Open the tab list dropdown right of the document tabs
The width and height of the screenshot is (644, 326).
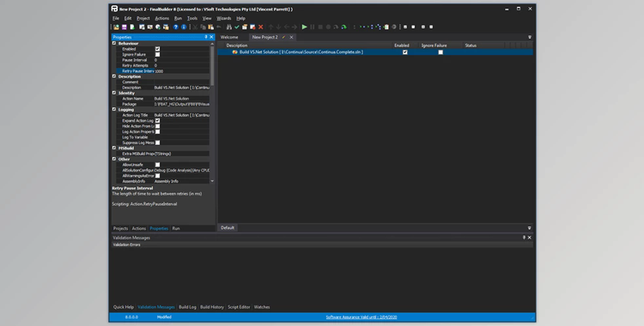pos(530,37)
